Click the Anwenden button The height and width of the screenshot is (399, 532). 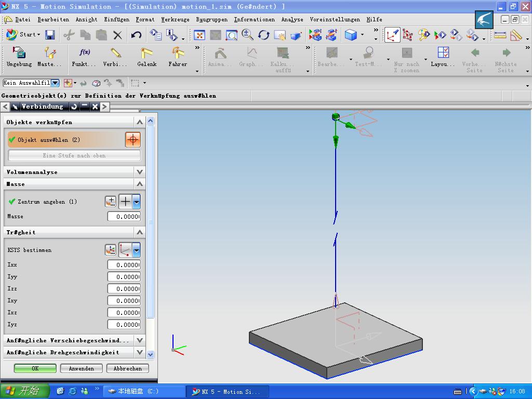pyautogui.click(x=82, y=368)
